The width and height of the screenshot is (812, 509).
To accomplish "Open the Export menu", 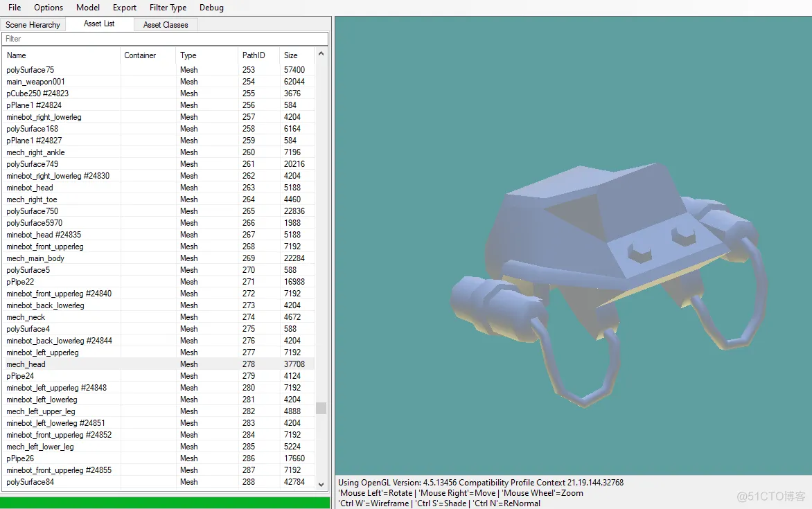I will (124, 8).
